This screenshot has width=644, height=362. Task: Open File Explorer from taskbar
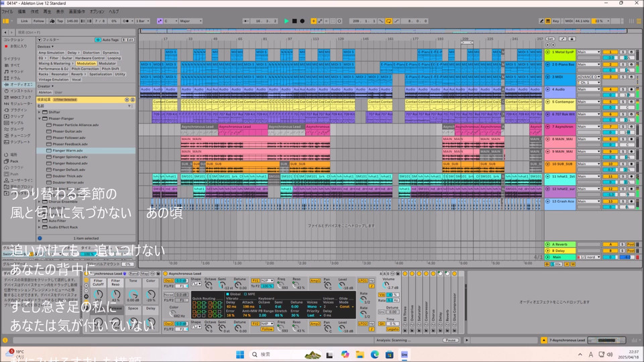point(360,354)
